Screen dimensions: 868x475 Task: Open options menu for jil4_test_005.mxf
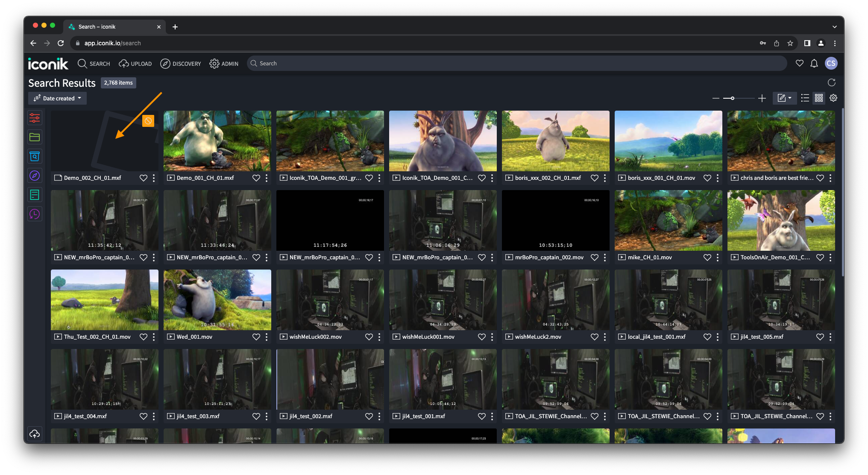pos(830,337)
